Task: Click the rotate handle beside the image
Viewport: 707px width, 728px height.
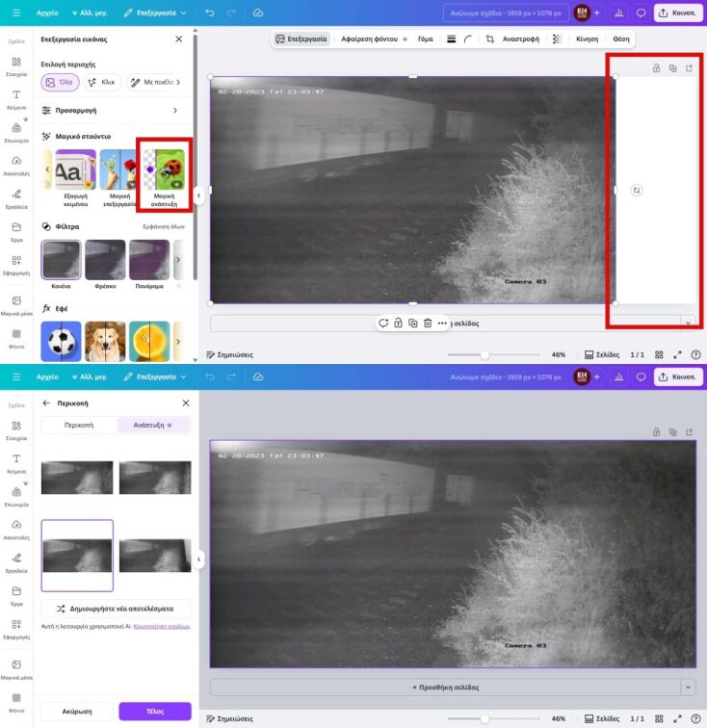Action: 637,191
